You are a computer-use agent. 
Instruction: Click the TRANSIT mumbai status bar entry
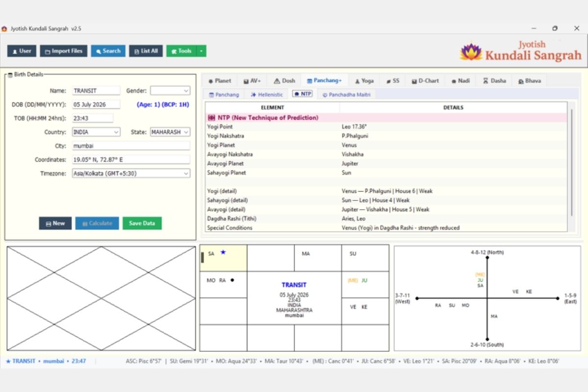46,361
